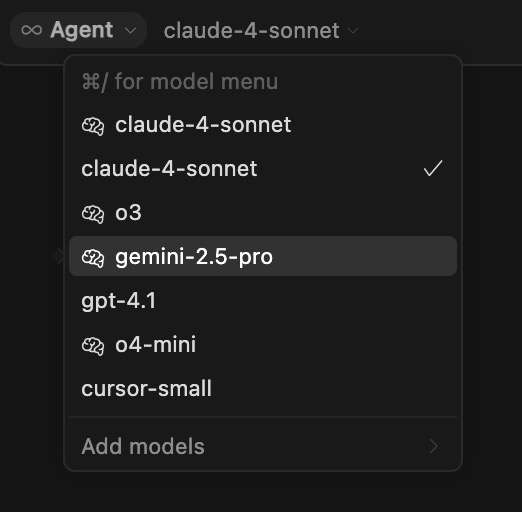
Task: Select the cursor-small model
Action: [263, 388]
